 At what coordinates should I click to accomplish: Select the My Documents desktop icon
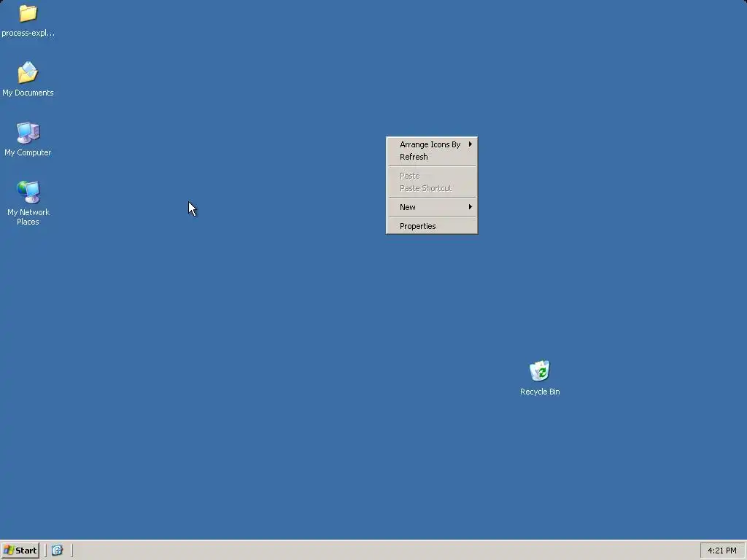click(x=28, y=73)
